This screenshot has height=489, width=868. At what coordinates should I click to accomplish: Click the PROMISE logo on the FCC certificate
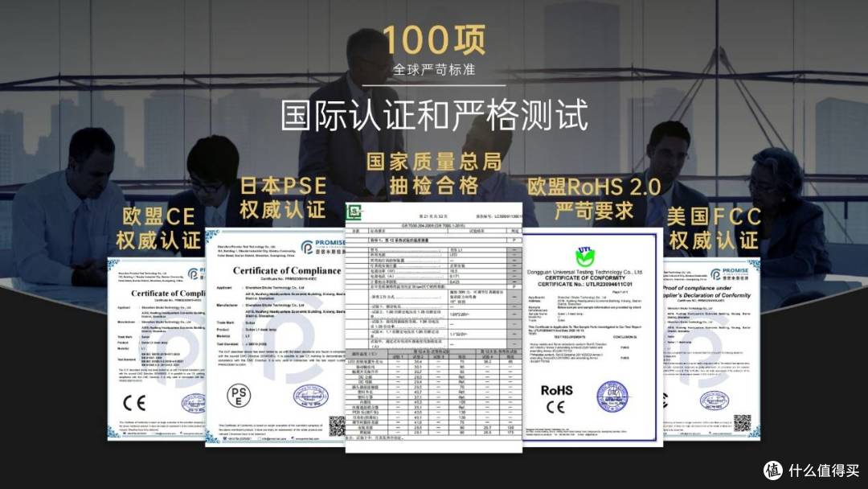coord(730,273)
